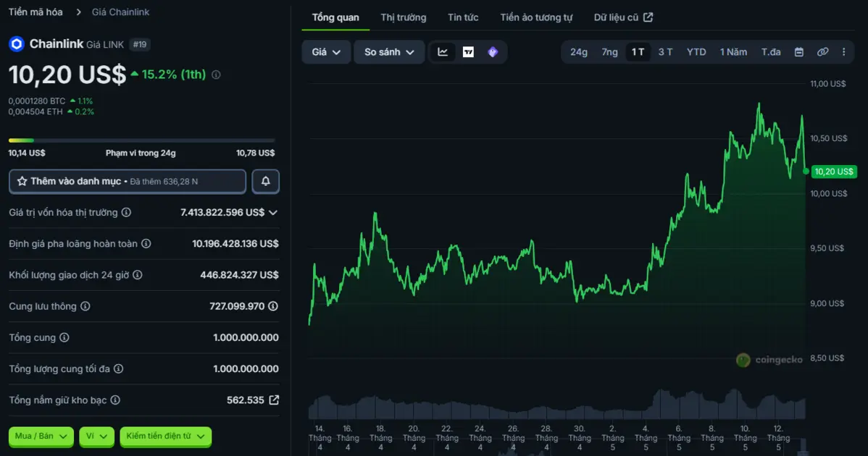Click the star icon in Thêm vào danh mục
868x456 pixels.
[x=22, y=181]
